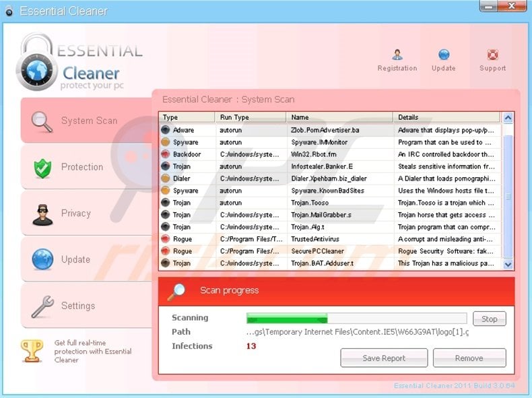Image resolution: width=532 pixels, height=398 pixels.
Task: Click the Support lifebuoy icon
Action: pyautogui.click(x=492, y=55)
